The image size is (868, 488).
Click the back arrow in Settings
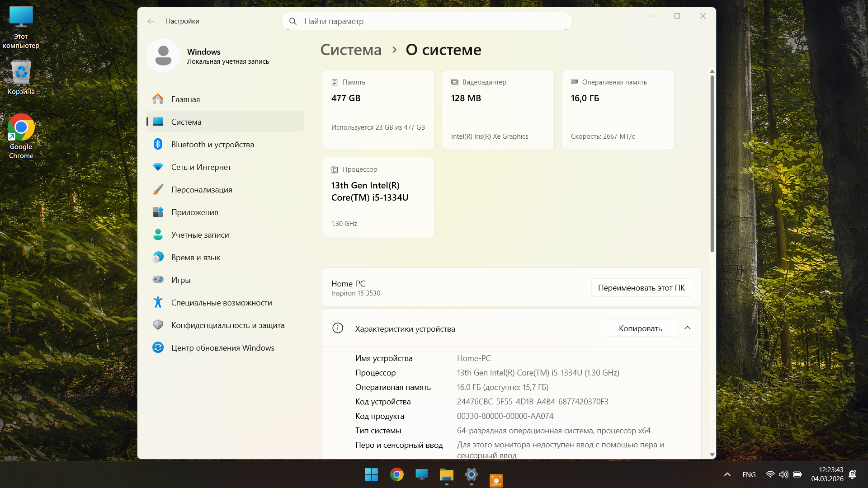pos(151,21)
